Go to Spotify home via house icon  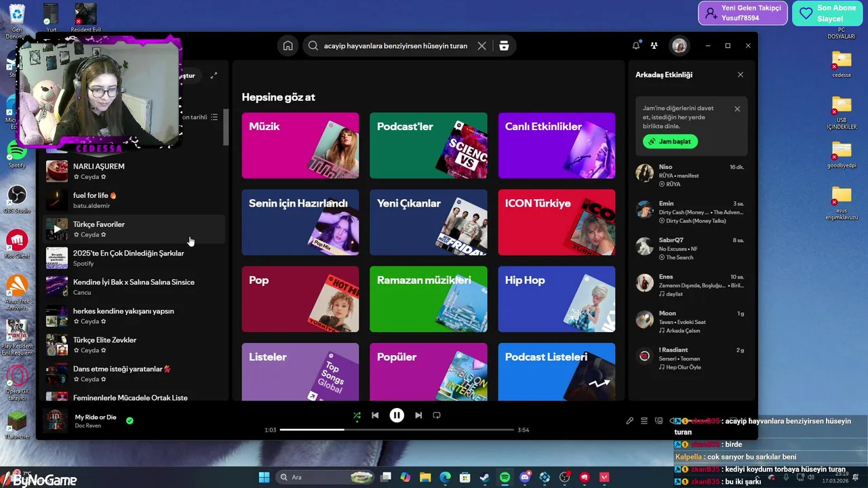pyautogui.click(x=288, y=45)
